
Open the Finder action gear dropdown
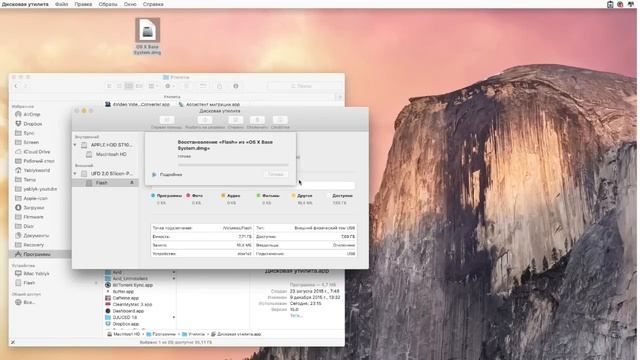pos(169,86)
